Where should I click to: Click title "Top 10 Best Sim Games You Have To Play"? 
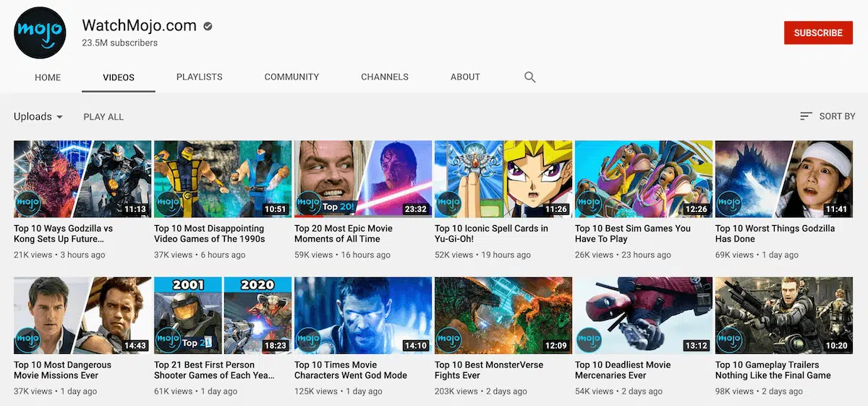633,234
